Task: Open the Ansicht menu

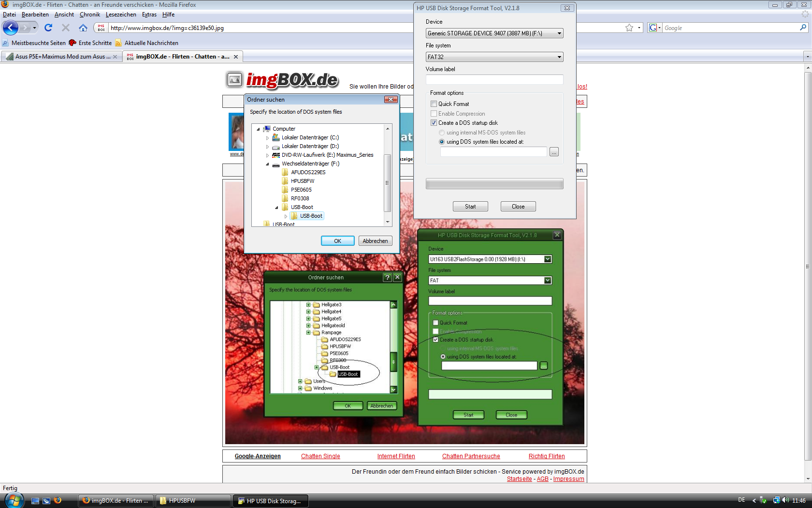Action: tap(64, 15)
